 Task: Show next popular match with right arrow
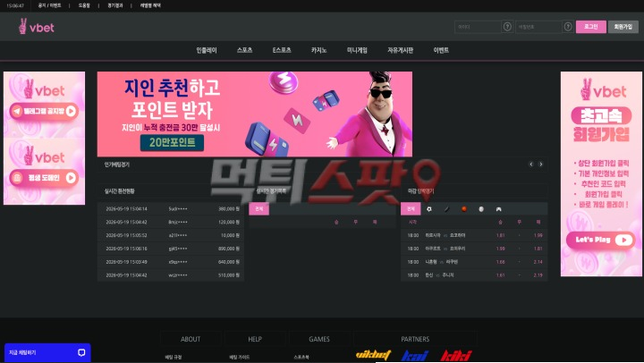[541, 165]
